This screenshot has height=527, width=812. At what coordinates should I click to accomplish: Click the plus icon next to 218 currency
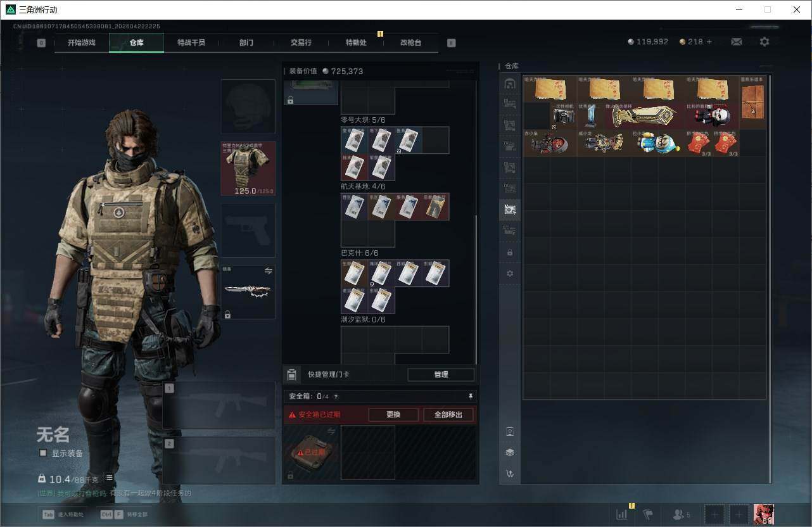[x=709, y=42]
